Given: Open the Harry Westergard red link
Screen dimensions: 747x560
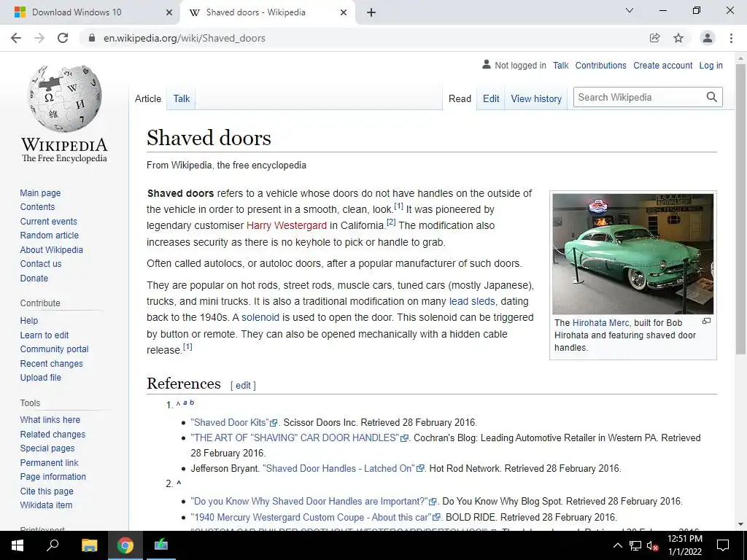Looking at the screenshot, I should 286,225.
